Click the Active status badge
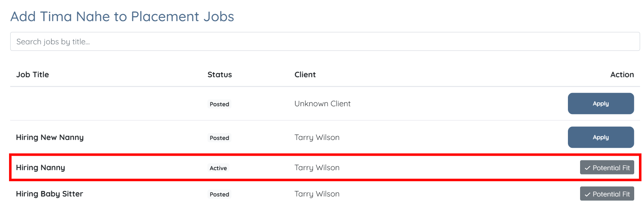This screenshot has height=220, width=644. pos(218,168)
